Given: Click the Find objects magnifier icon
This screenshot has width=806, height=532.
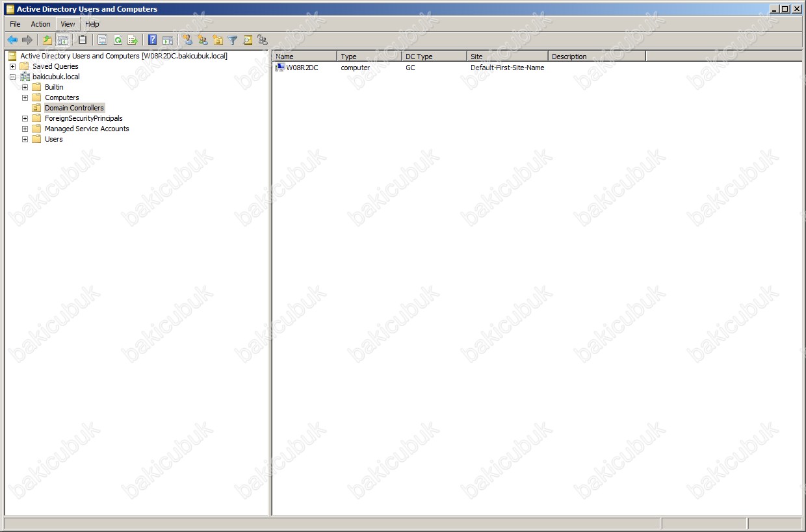Looking at the screenshot, I should (248, 40).
